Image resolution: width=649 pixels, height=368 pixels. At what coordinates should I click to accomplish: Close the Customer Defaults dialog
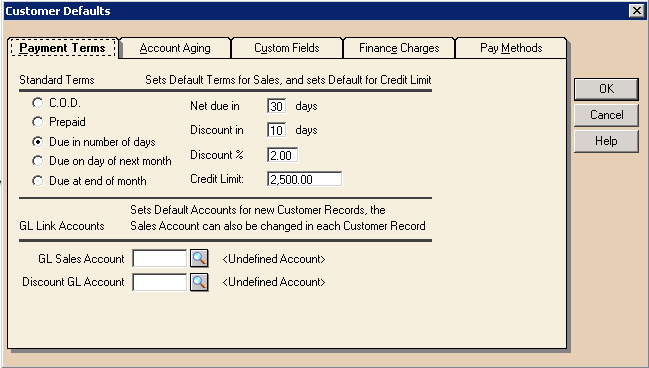(x=637, y=10)
